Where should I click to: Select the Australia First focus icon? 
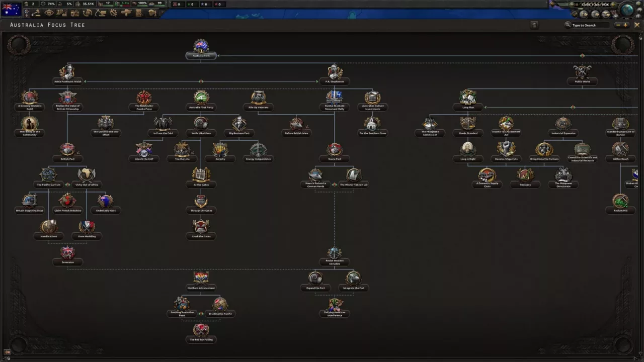(x=201, y=46)
